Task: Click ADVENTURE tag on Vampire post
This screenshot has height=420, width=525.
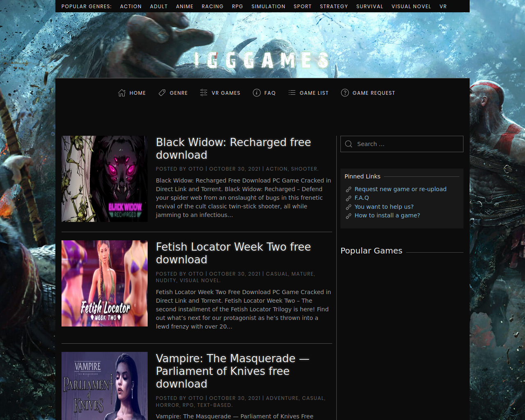Action: click(282, 398)
